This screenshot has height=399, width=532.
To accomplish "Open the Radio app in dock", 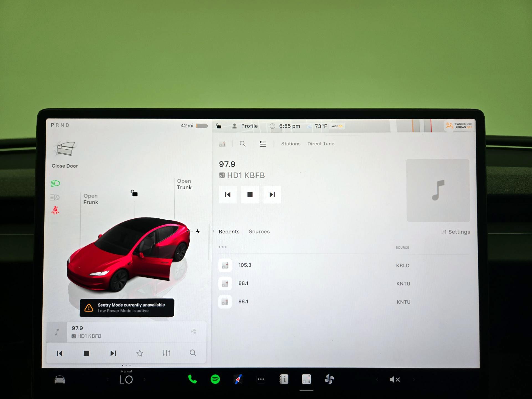I will (x=306, y=379).
